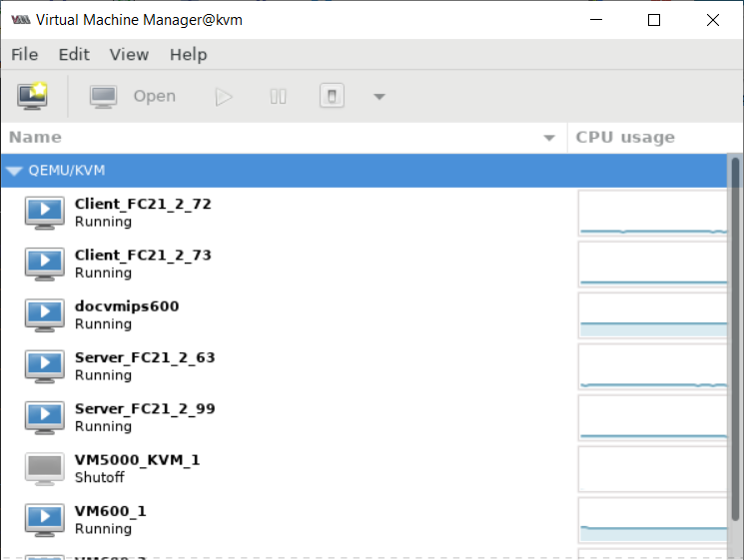Click the VM600_1 running VM icon

tap(45, 520)
